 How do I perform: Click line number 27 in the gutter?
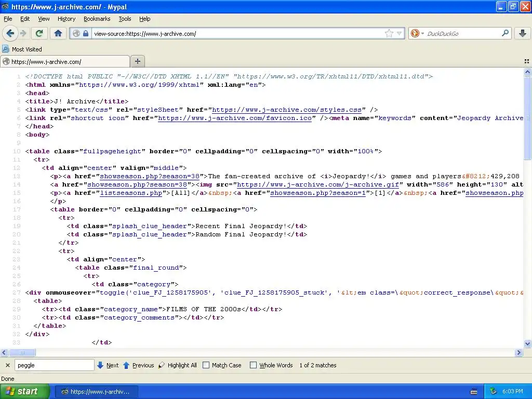17,292
